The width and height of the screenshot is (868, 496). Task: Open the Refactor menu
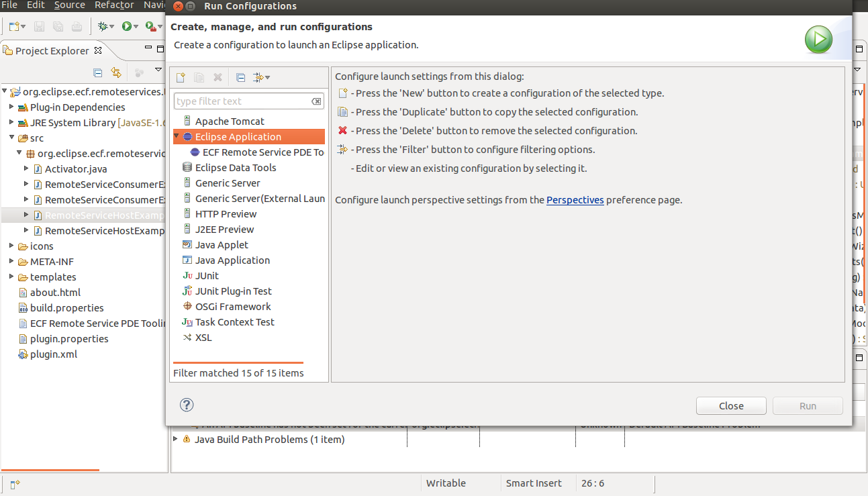(x=114, y=5)
